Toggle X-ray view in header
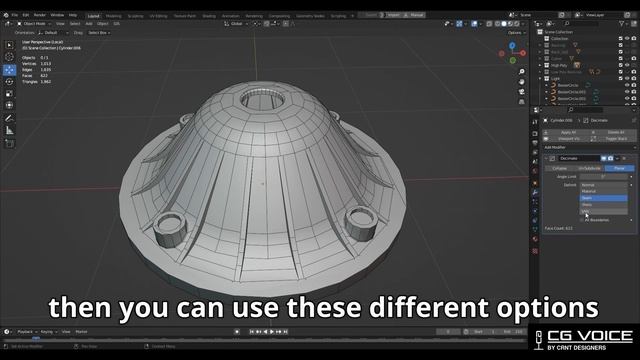Viewport: 640px width, 360px height. [x=489, y=24]
